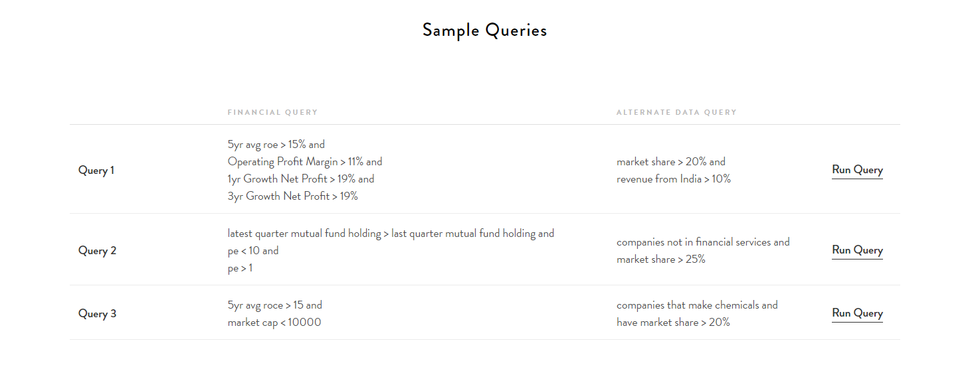
Task: Open the Run Query link for Query 3
Action: click(x=857, y=313)
